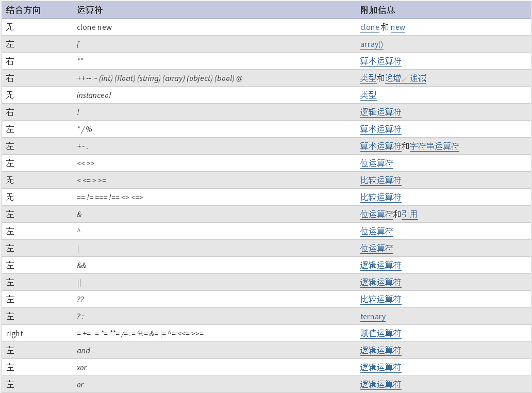
Task: Click the 'xor' operator cell
Action: pos(81,368)
